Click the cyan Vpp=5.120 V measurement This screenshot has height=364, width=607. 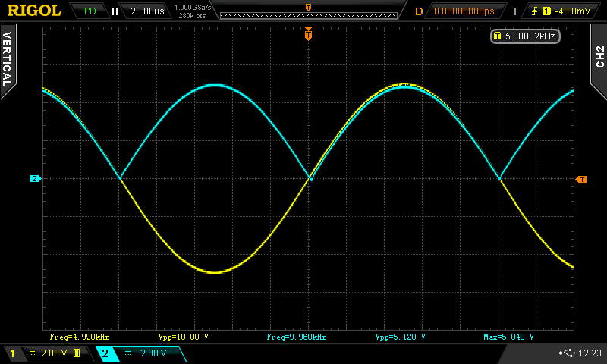click(401, 336)
